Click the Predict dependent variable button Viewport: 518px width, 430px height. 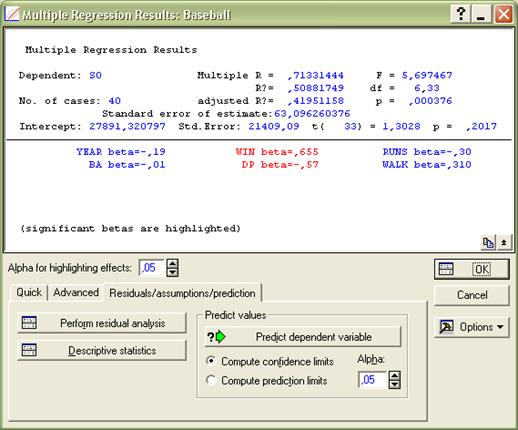(x=303, y=337)
